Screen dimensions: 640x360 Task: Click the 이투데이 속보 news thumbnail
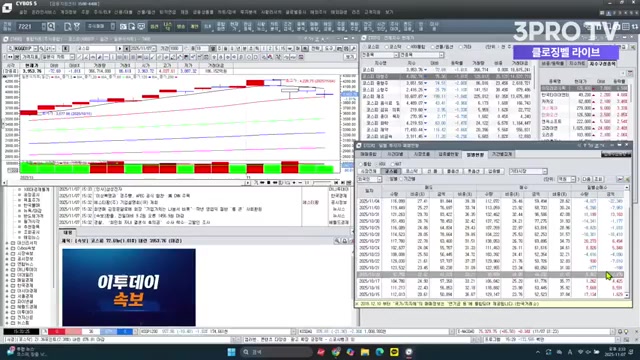pos(129,287)
